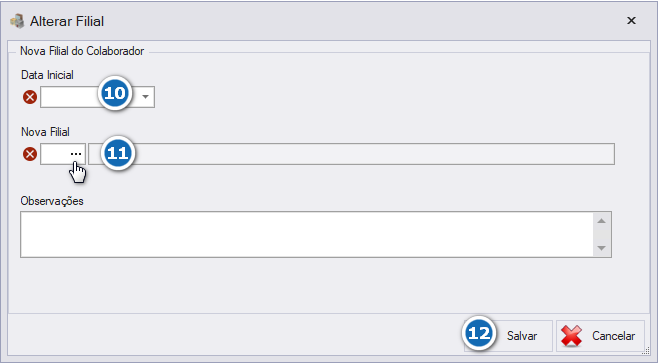
Task: Click the wide Nova Filial description field
Action: 351,154
